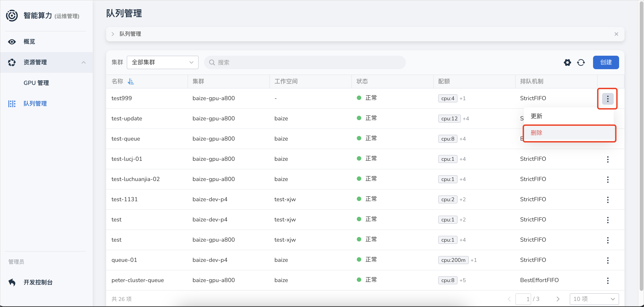Focus the 搜索 search field

pyautogui.click(x=304, y=62)
